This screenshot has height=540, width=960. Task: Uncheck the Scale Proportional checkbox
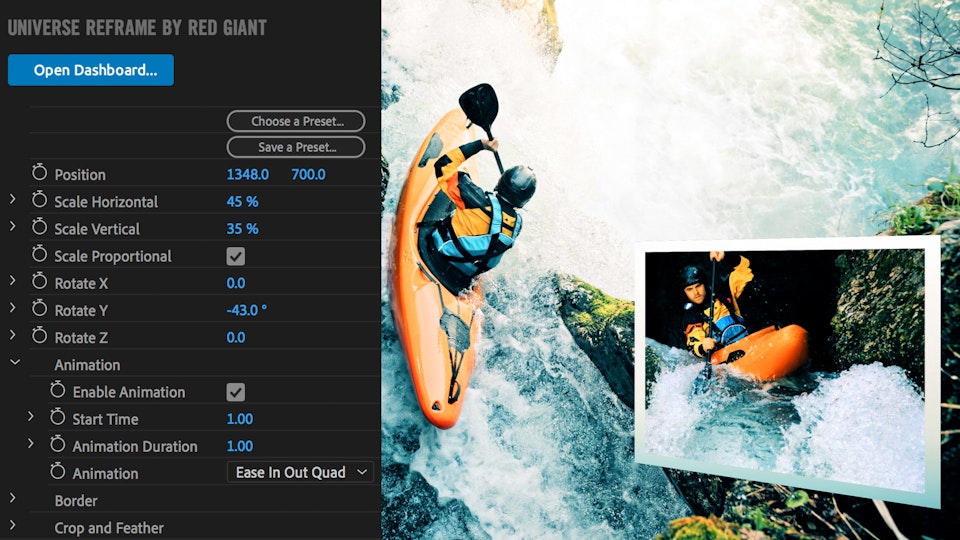(x=236, y=256)
